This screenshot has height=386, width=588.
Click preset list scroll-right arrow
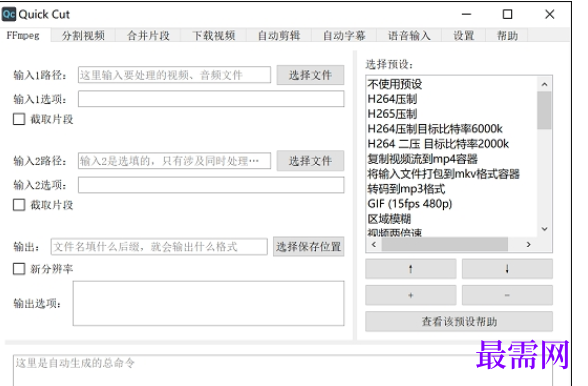[x=528, y=245]
